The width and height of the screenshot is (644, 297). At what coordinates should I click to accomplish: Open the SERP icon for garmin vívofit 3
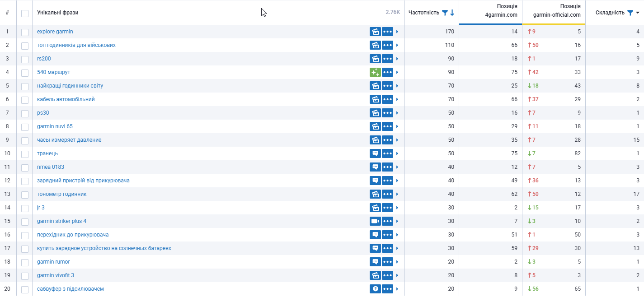point(375,275)
